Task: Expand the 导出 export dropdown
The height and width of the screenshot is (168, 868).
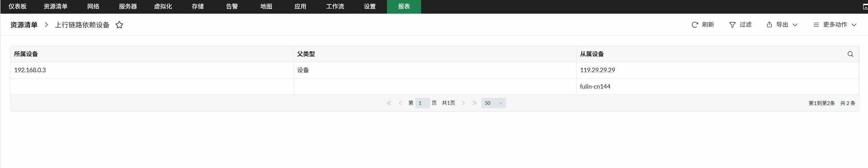Action: [x=782, y=25]
